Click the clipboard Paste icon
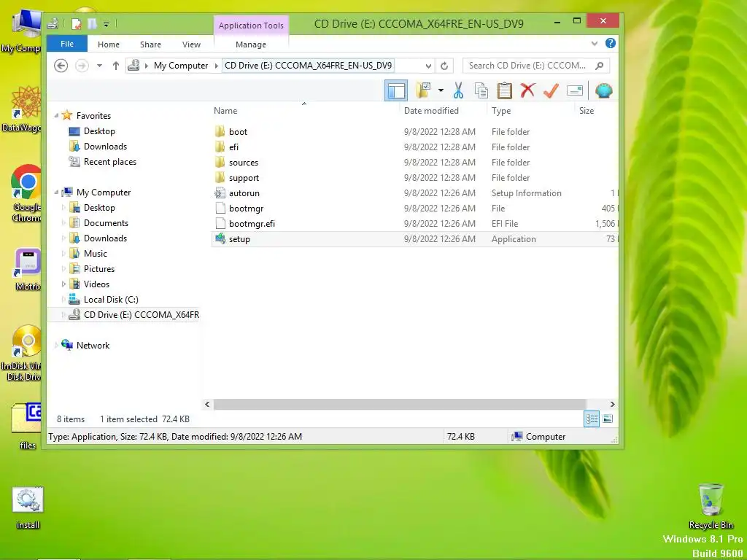Screen dimensions: 747x560 [x=505, y=90]
